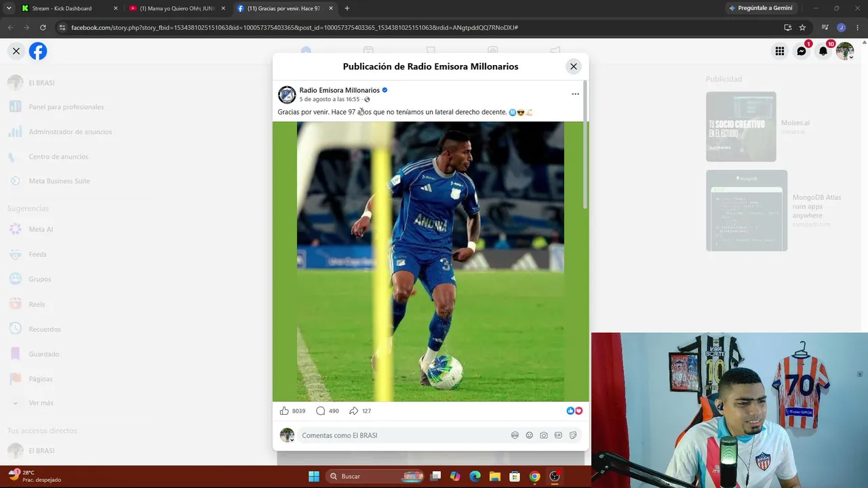Click the taskbar Buscar search box
868x488 pixels.
click(x=374, y=476)
